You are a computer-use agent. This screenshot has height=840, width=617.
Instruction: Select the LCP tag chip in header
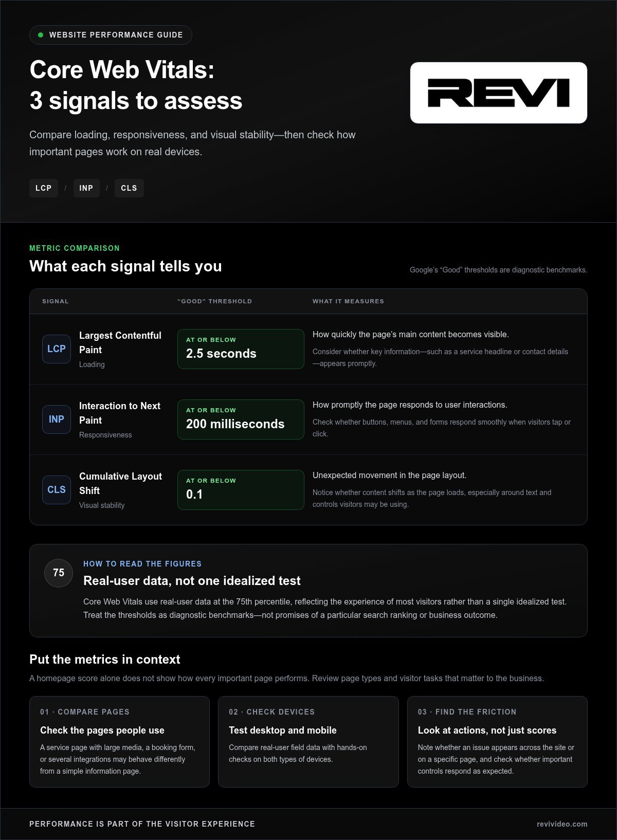[x=44, y=188]
